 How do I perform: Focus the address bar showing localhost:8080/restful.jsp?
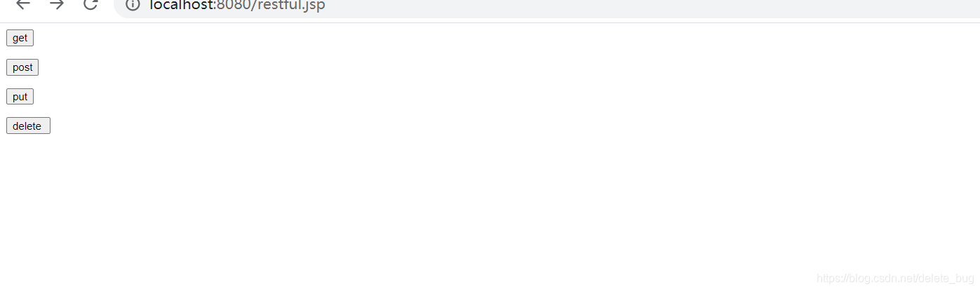(546, 7)
